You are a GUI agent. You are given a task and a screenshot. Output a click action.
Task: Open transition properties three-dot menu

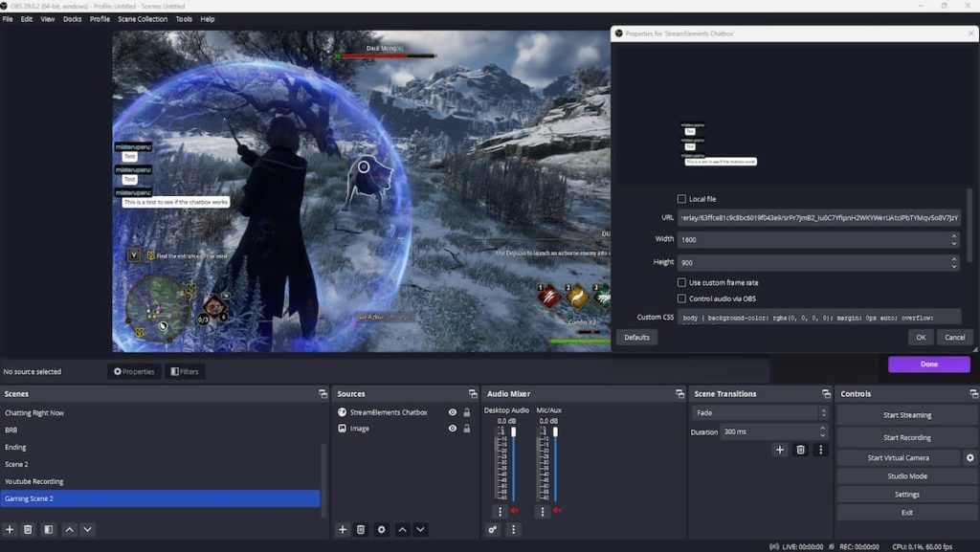tap(820, 450)
